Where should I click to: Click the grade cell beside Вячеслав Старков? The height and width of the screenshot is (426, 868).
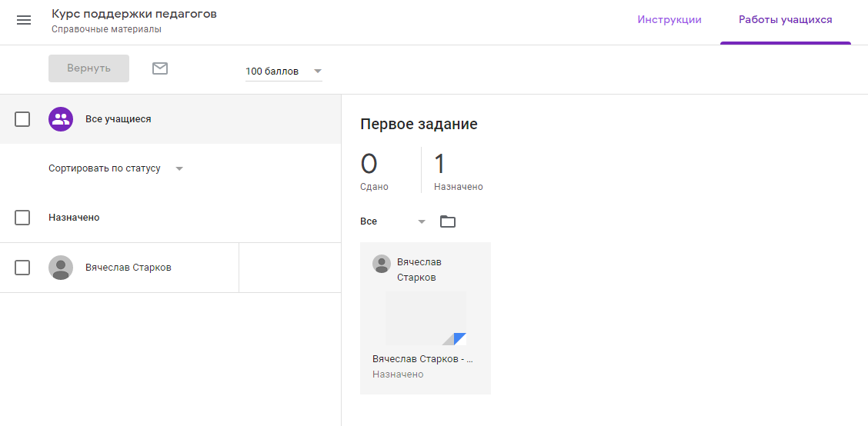(289, 268)
